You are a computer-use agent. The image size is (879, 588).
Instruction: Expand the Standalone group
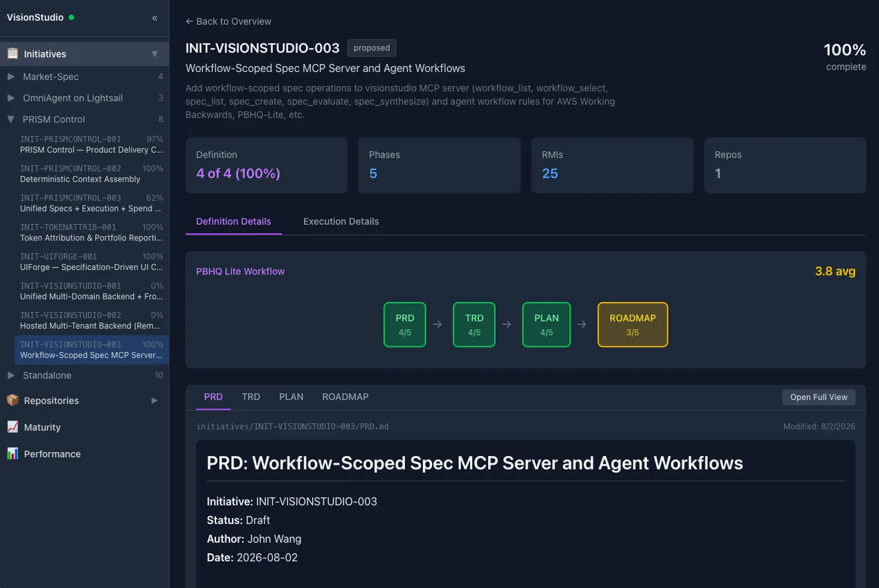(x=11, y=375)
